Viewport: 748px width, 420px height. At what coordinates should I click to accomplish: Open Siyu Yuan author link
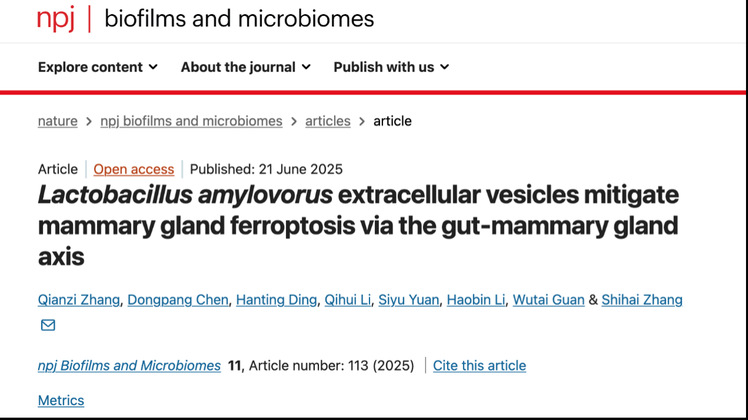pos(409,300)
